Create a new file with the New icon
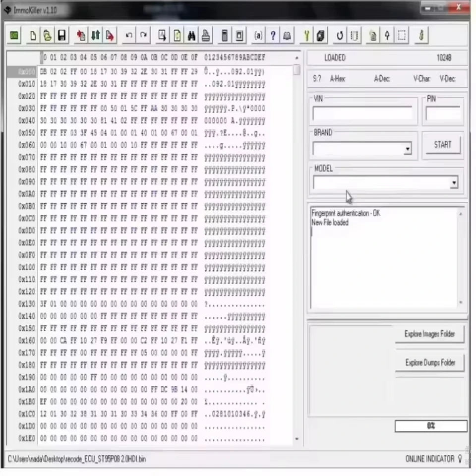The image size is (476, 476). (x=33, y=35)
